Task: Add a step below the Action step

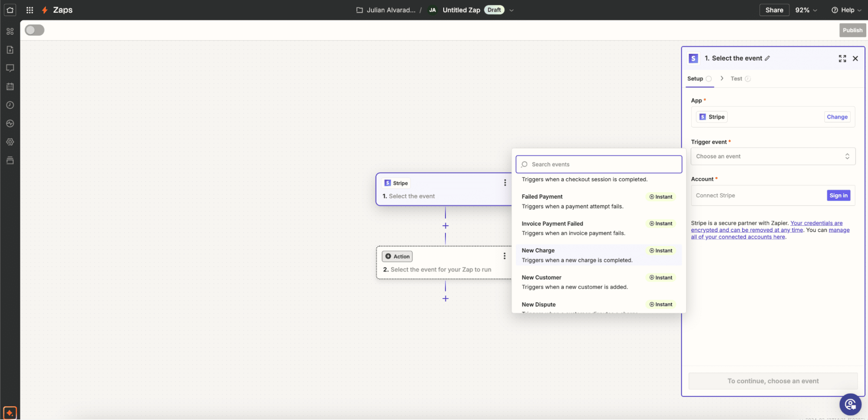Action: (x=446, y=299)
